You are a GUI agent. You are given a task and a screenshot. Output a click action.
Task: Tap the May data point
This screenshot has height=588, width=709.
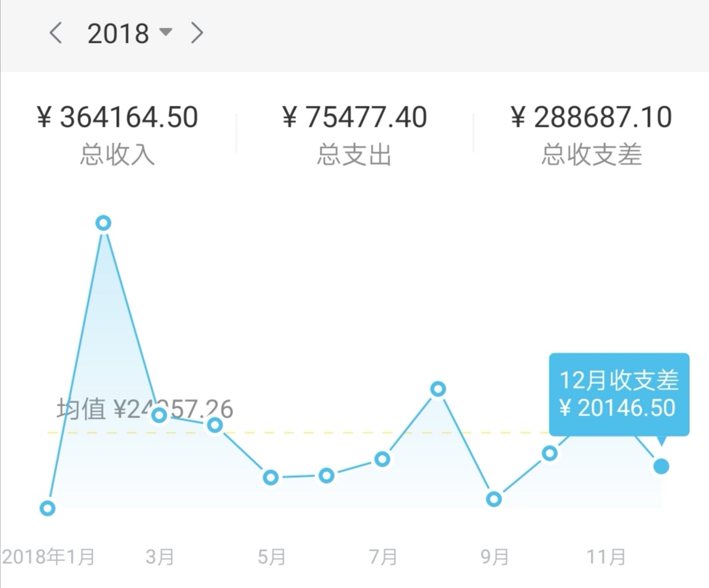271,477
